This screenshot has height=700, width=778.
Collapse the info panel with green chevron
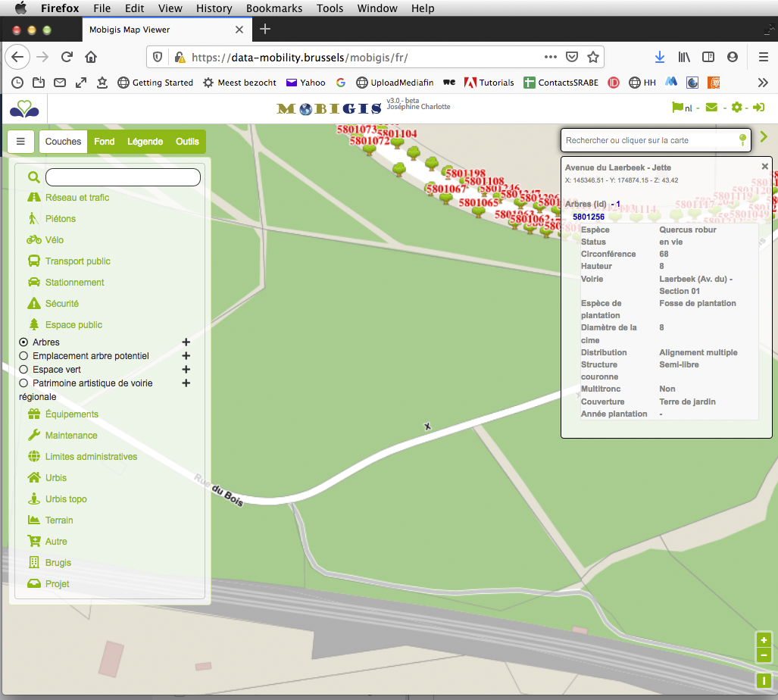[764, 136]
